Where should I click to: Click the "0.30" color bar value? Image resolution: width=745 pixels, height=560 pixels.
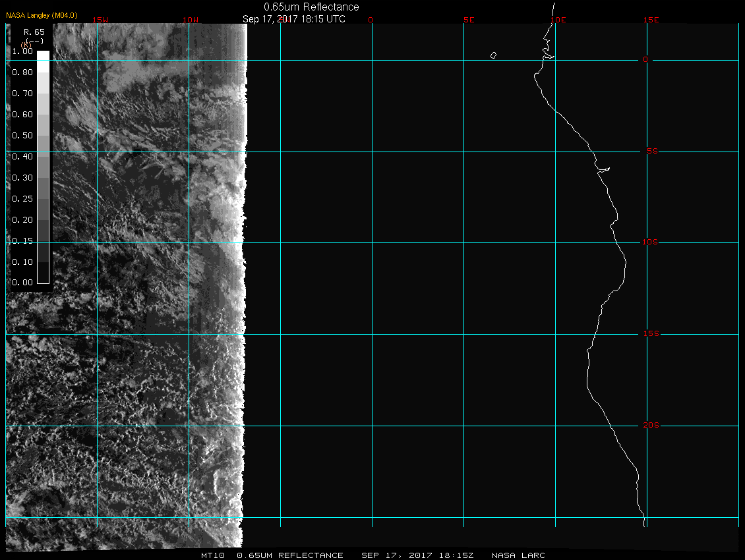click(22, 178)
